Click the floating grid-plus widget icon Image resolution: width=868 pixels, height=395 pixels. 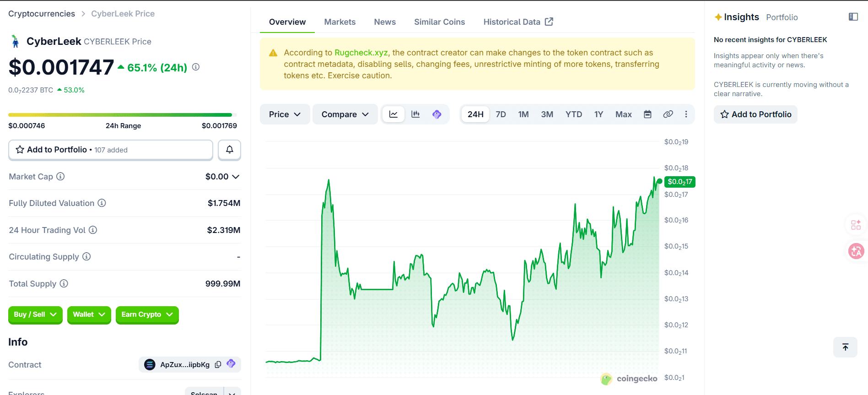tap(856, 225)
